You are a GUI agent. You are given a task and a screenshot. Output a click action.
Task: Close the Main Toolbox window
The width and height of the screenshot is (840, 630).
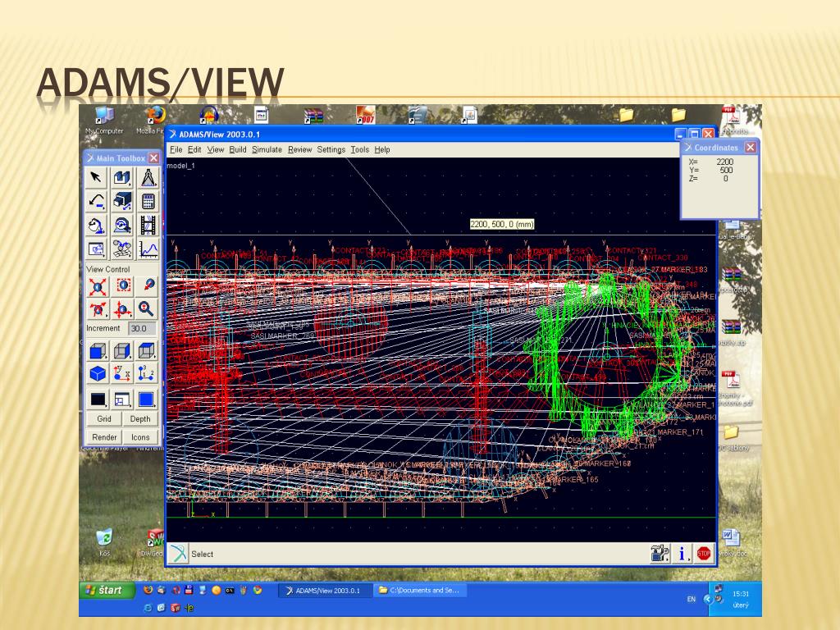(x=153, y=158)
